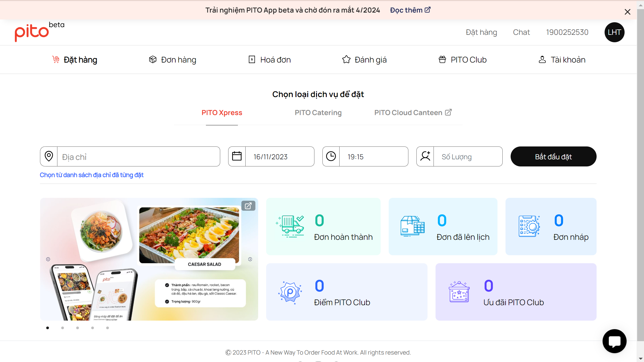The height and width of the screenshot is (362, 644).
Task: Open PITO Cloud Canteen external link
Action: 413,113
